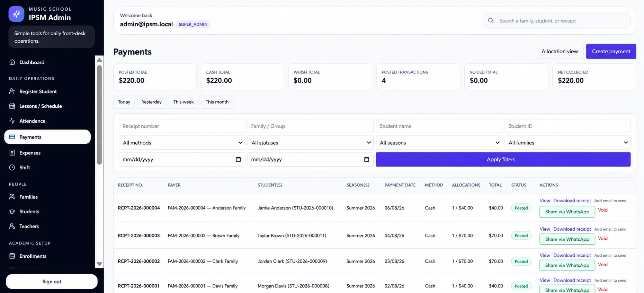Share RCPT-2026-000004 receipt via WhatsApp

pyautogui.click(x=567, y=212)
